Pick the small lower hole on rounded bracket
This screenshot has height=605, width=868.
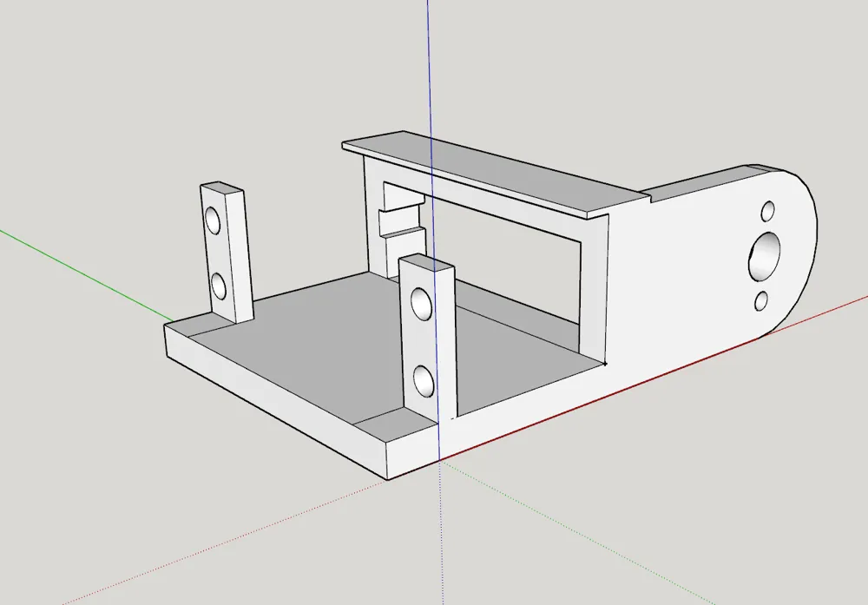tap(761, 301)
